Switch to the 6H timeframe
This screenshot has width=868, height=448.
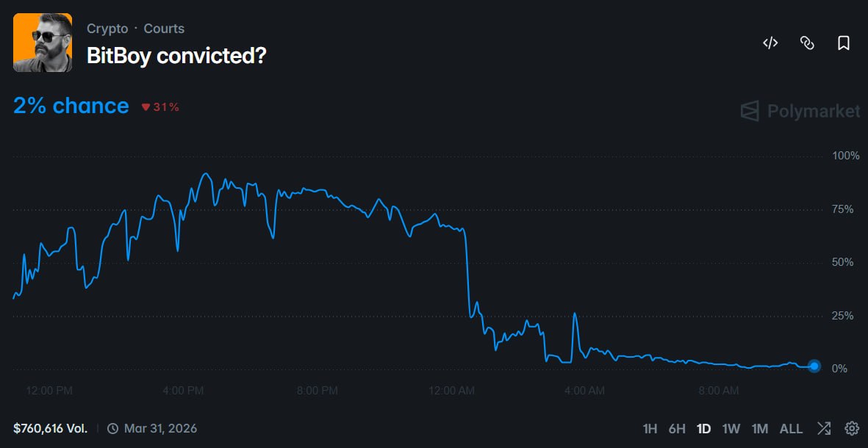point(678,427)
